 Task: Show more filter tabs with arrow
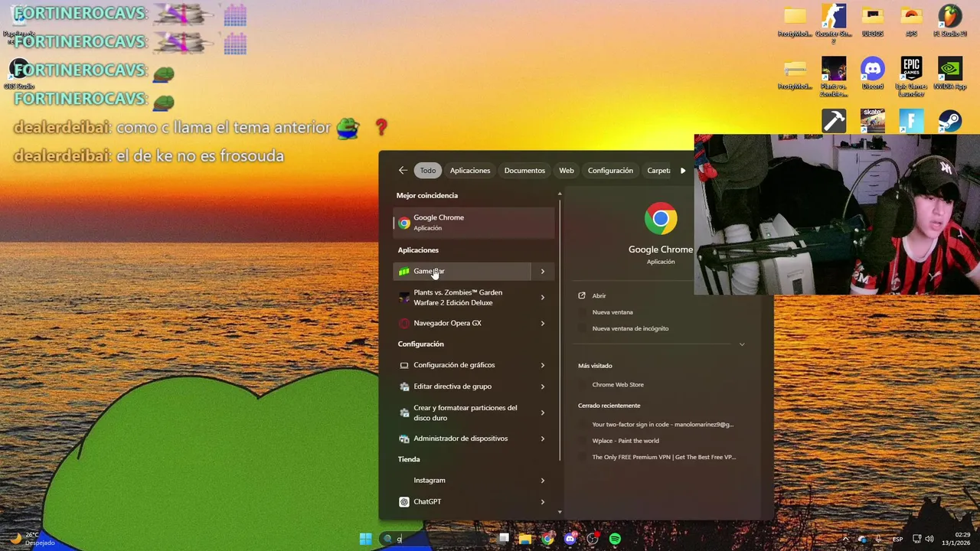click(x=683, y=171)
